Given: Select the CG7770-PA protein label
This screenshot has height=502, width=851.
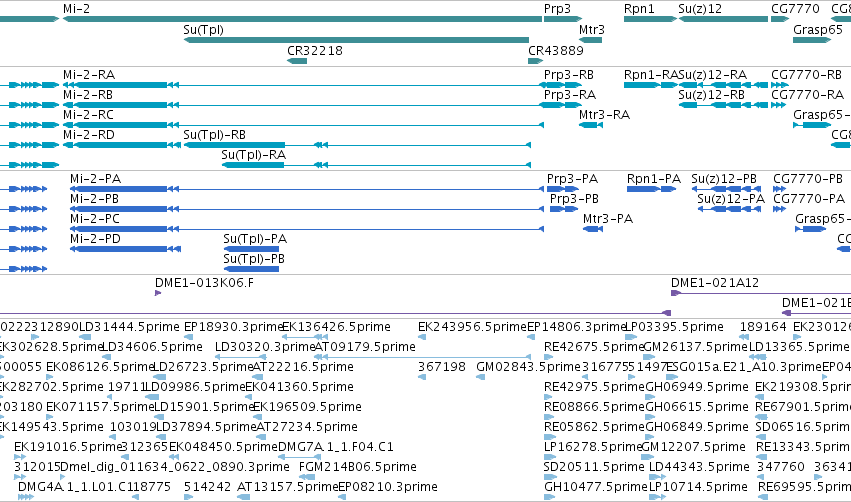Looking at the screenshot, I should [x=809, y=199].
